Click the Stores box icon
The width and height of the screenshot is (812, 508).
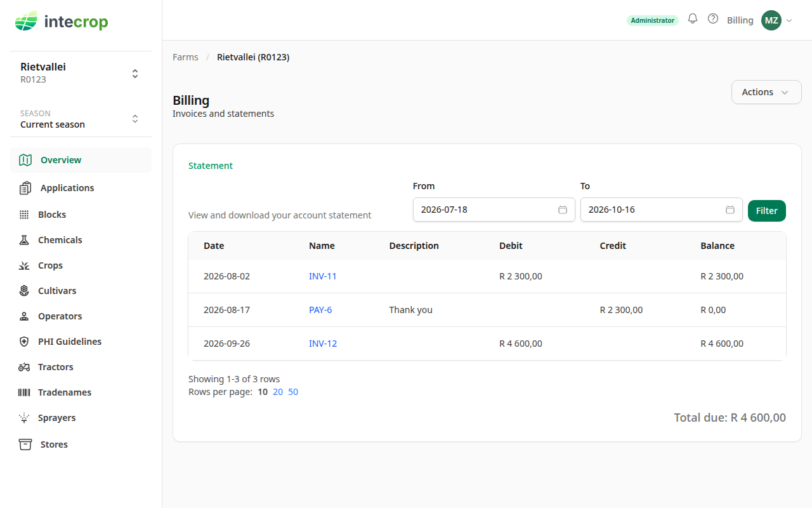[x=25, y=444]
